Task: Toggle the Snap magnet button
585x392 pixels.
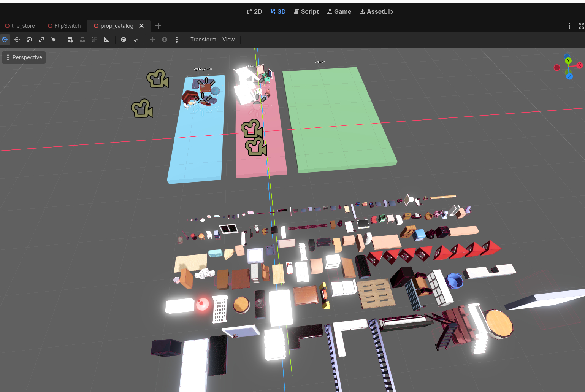Action: pos(136,40)
